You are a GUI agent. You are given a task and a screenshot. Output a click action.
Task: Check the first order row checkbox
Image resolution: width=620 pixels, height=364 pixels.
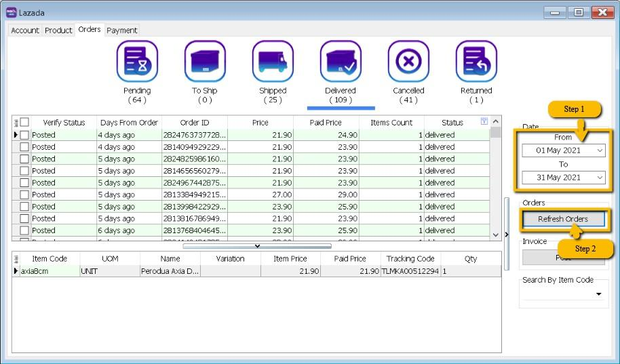pos(24,135)
